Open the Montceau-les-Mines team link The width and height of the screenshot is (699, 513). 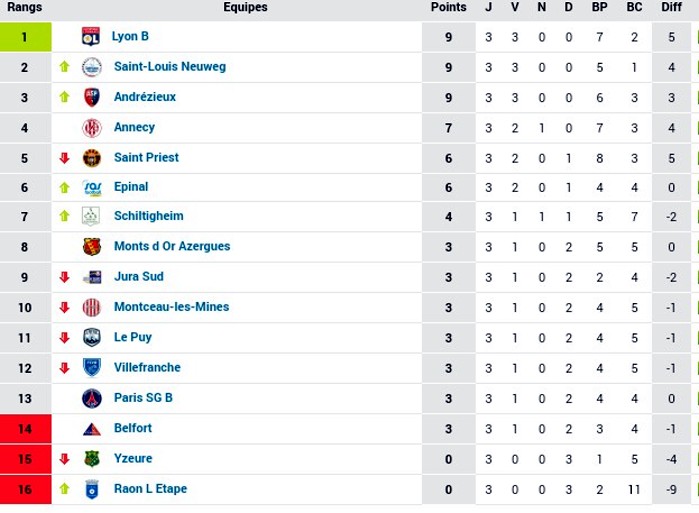[172, 307]
